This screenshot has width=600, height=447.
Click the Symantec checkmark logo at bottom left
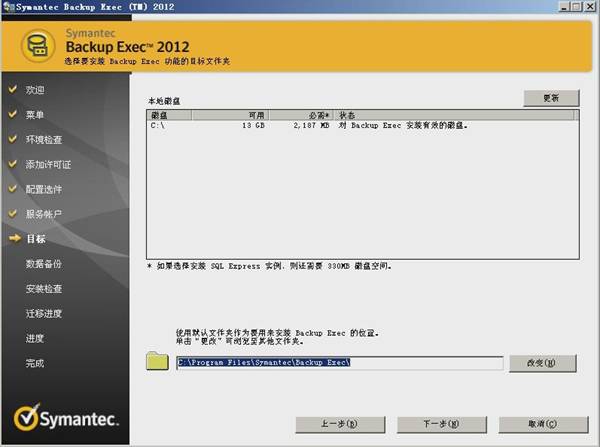tap(20, 418)
